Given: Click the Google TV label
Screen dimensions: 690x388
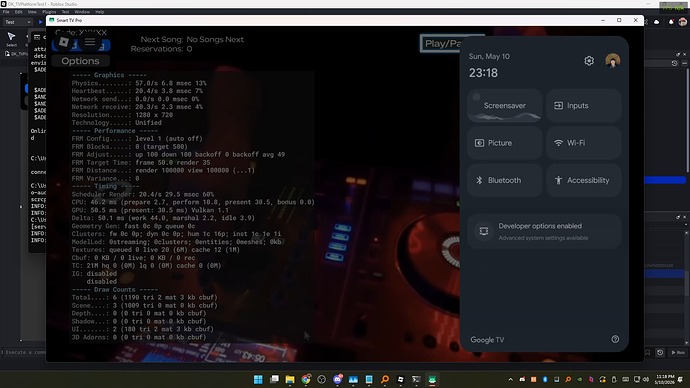Looking at the screenshot, I should coord(487,340).
